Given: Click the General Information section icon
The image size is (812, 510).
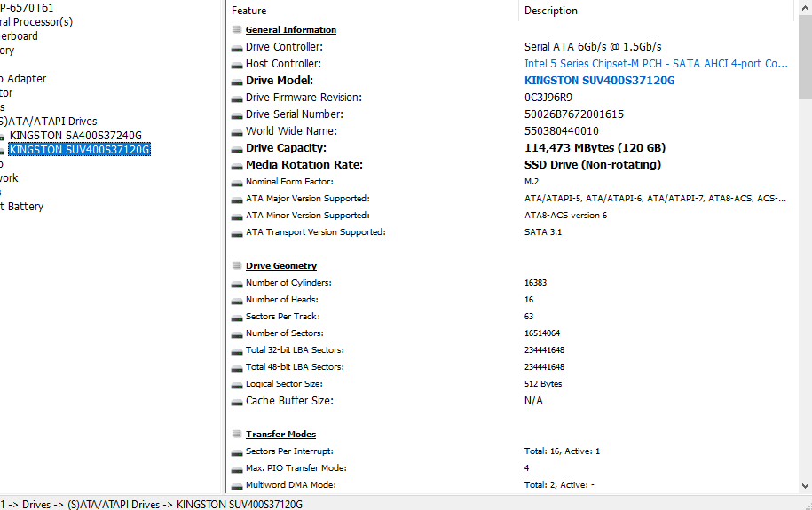Looking at the screenshot, I should (x=237, y=29).
